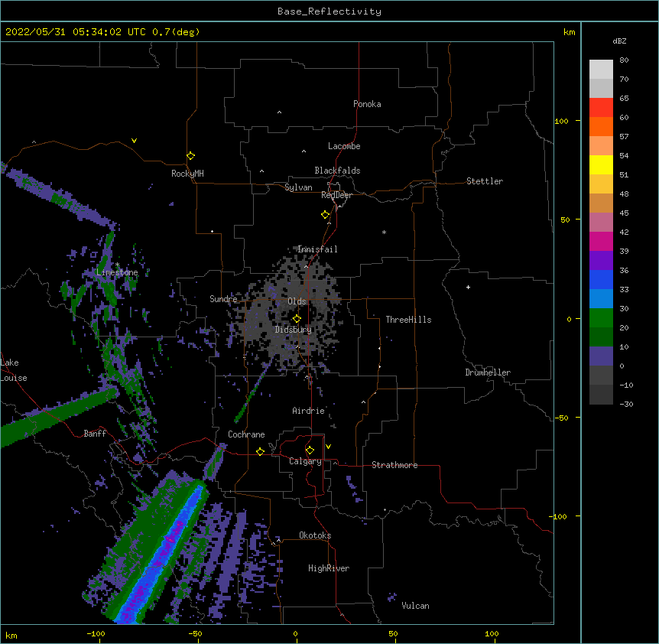Image resolution: width=659 pixels, height=644 pixels.
Task: Click the Olds town label
Action: 297,301
